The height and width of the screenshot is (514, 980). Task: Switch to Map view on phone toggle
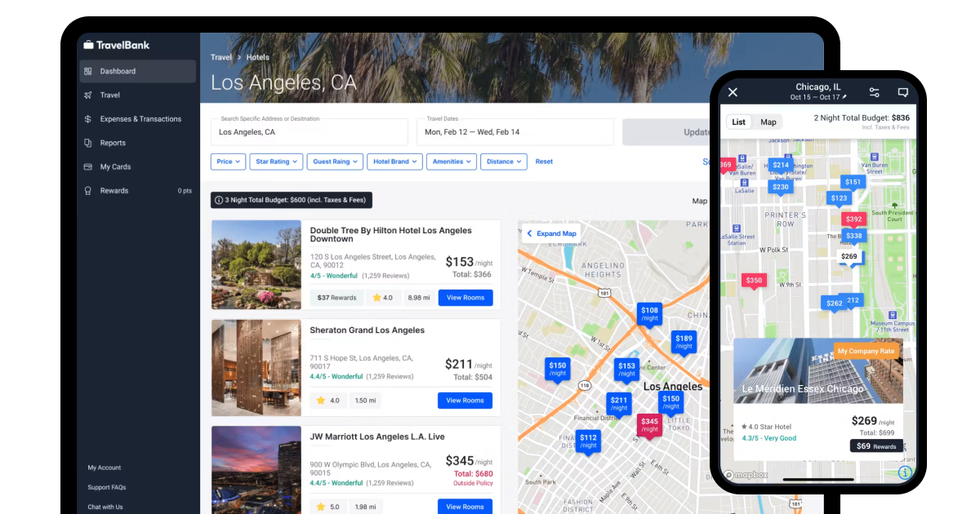[768, 122]
